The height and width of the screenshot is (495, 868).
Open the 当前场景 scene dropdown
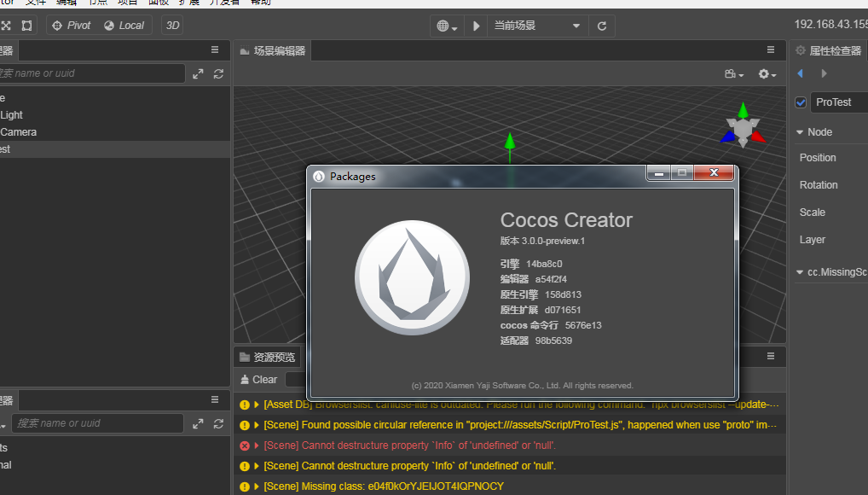pyautogui.click(x=536, y=26)
